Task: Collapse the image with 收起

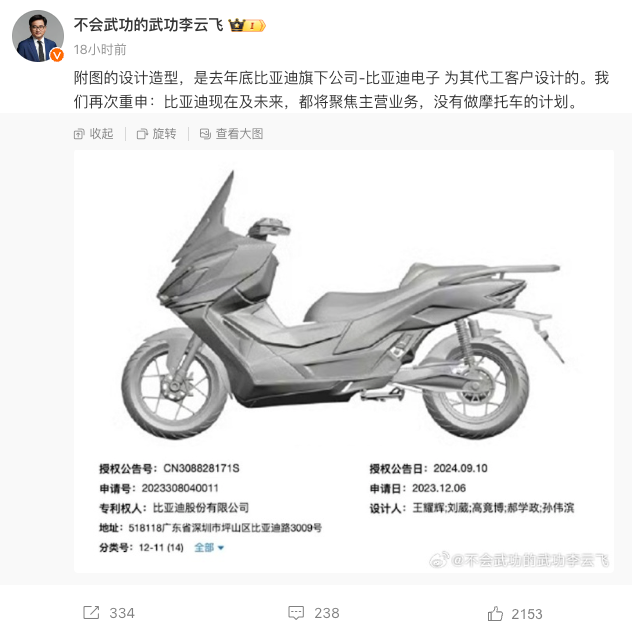Action: [102, 134]
